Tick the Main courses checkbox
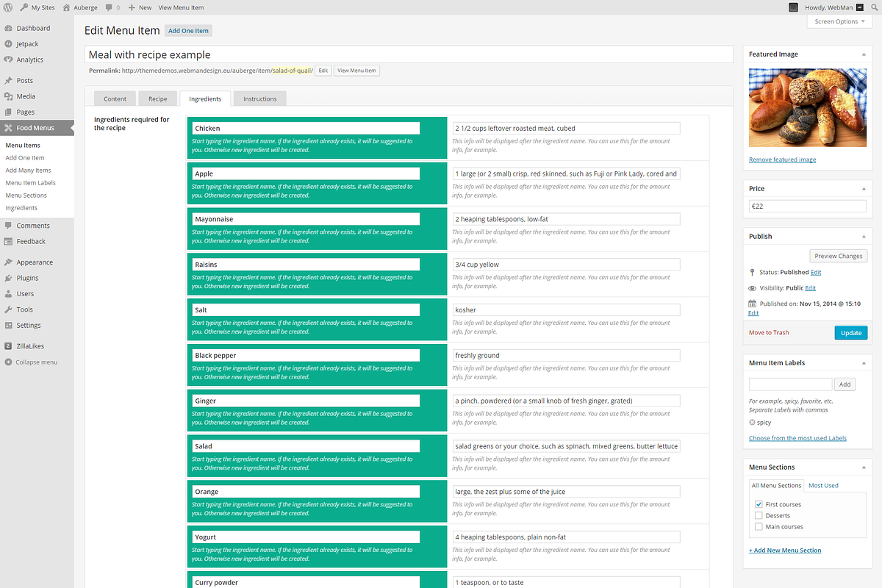Screen dimensions: 882x588 coord(759,526)
